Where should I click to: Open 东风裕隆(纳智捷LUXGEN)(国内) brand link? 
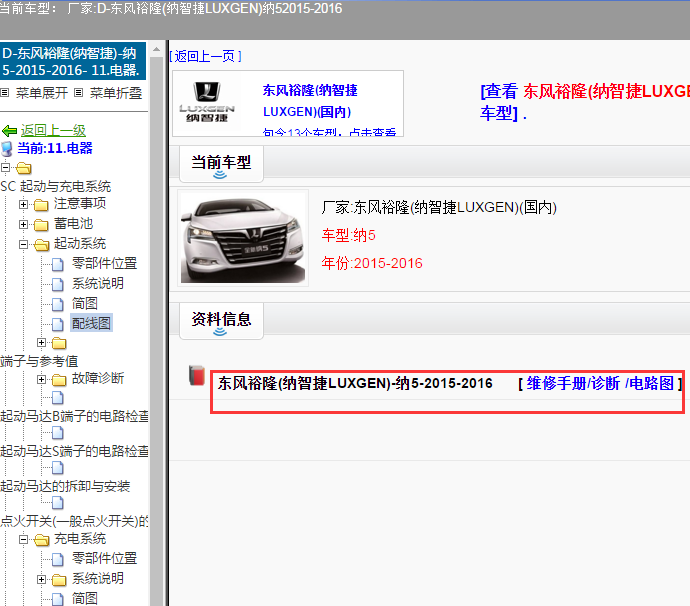click(x=310, y=101)
